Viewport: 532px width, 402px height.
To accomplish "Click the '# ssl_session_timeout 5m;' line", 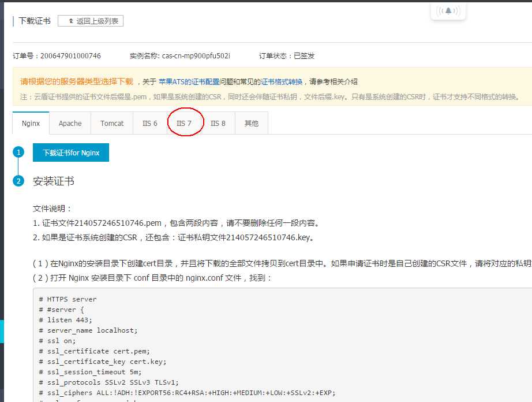I will [x=90, y=372].
